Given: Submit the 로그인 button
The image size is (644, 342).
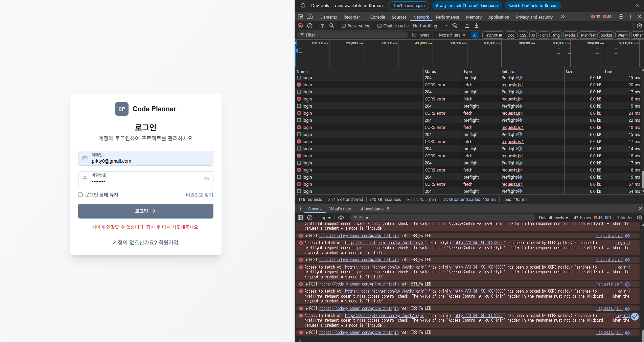Looking at the screenshot, I should [146, 211].
